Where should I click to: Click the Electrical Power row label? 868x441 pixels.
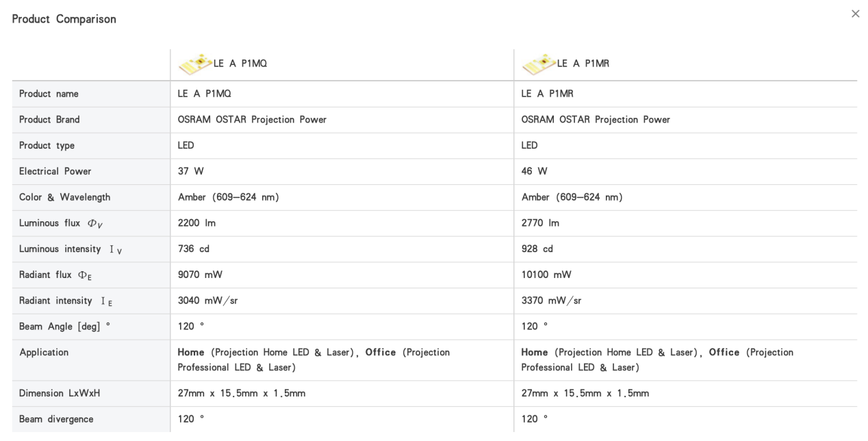pos(55,171)
